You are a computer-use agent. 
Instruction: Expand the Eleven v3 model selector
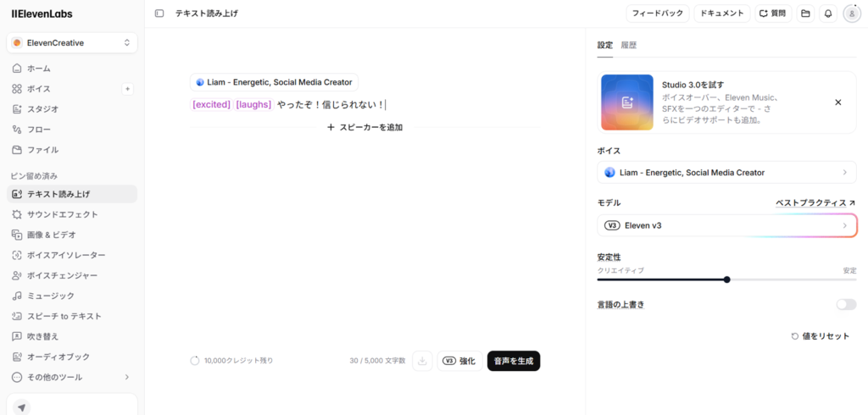[726, 225]
